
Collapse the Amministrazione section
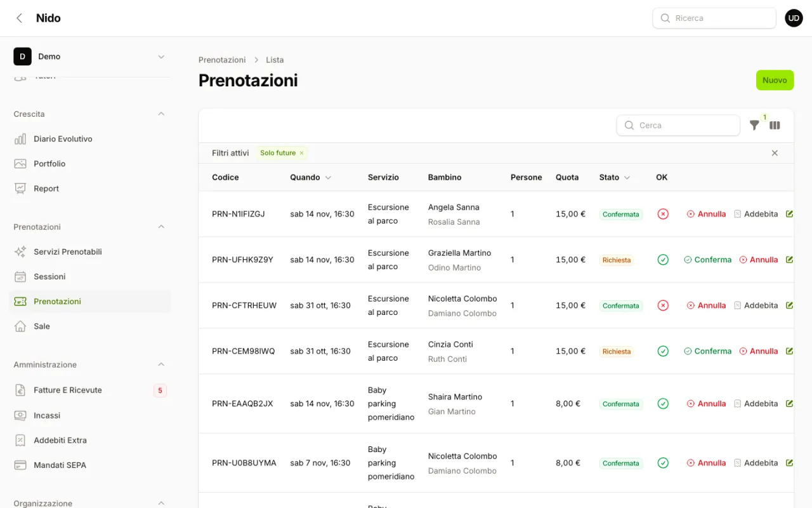161,364
